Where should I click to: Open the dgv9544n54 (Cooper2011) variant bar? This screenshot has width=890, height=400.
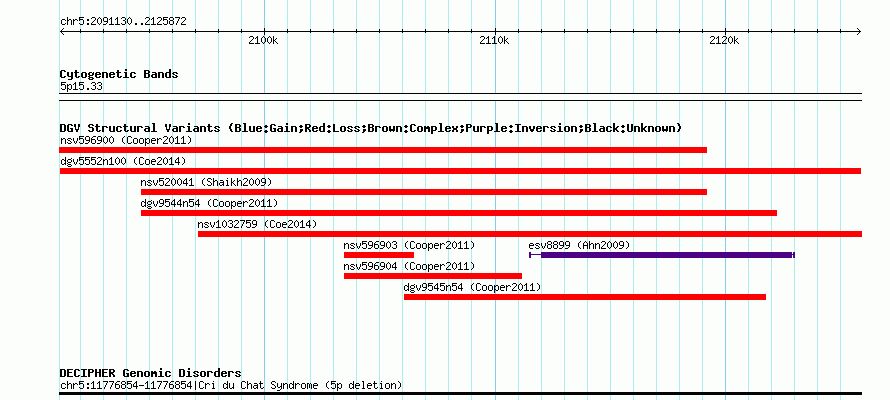[459, 213]
